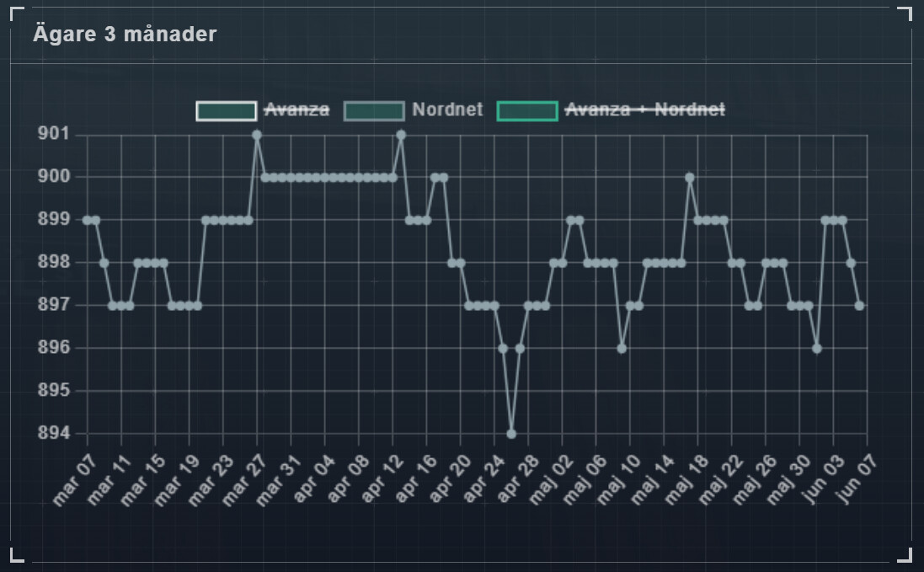The image size is (924, 572).
Task: Click the 894 y-axis label
Action: pos(54,434)
